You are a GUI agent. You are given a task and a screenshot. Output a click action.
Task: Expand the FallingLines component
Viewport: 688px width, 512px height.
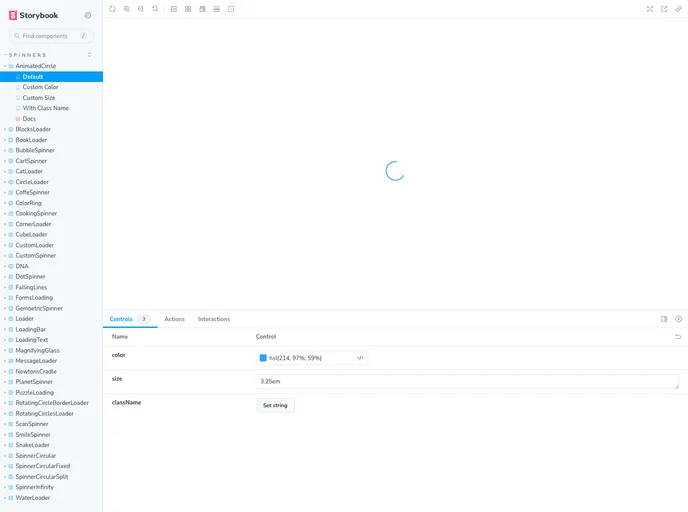click(31, 287)
